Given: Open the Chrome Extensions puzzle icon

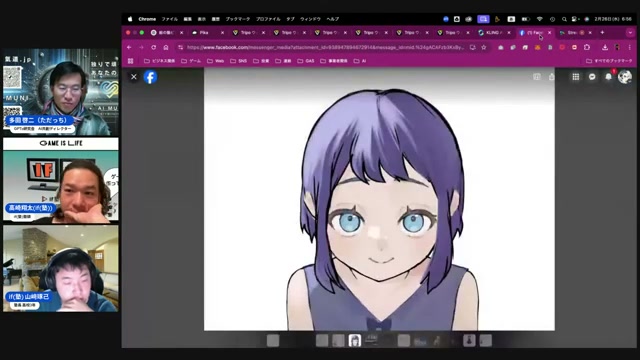Looking at the screenshot, I should [x=587, y=47].
